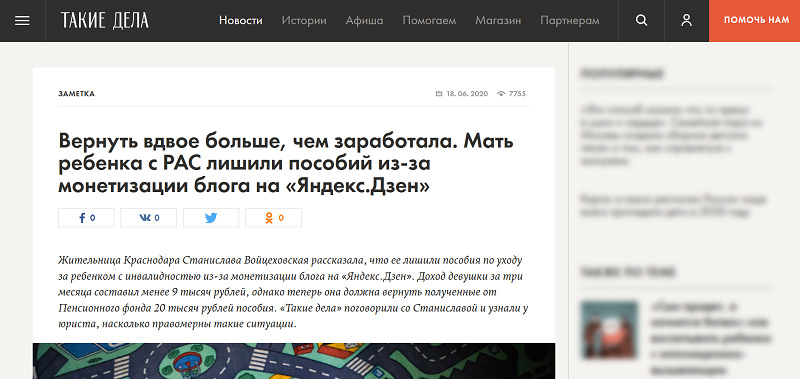
Task: Click the Такие дела logo
Action: 105,20
